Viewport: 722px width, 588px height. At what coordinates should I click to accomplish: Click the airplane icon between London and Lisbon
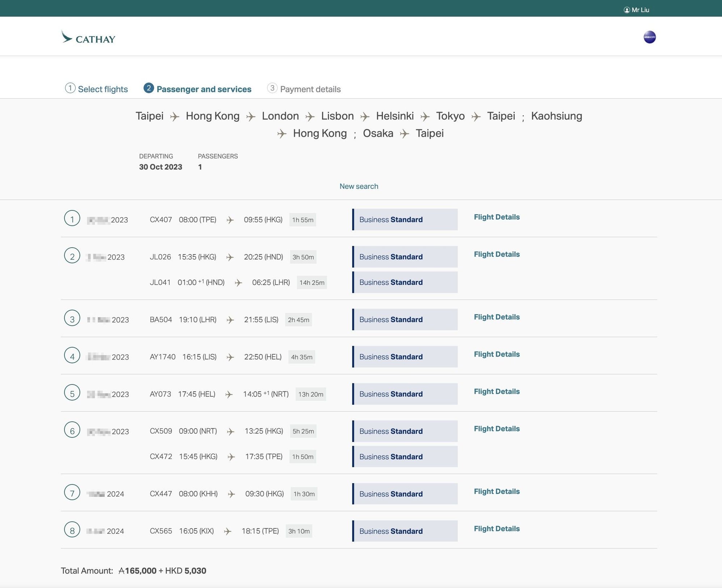310,116
